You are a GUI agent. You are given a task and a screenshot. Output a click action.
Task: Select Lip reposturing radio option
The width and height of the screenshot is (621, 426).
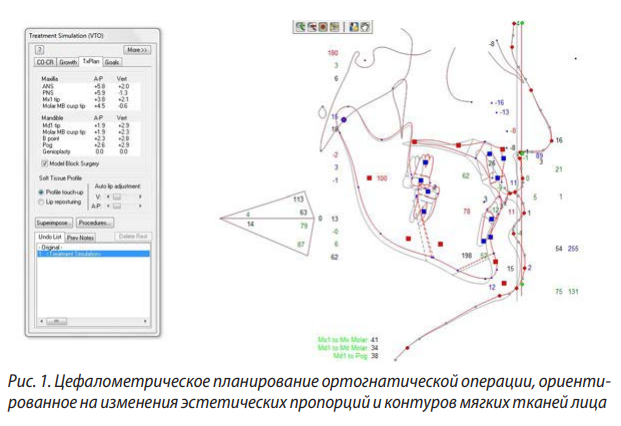[x=41, y=202]
